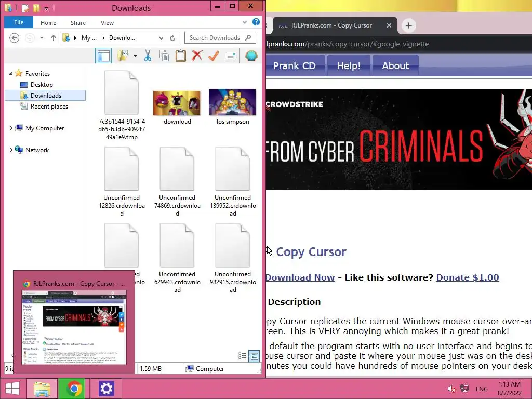Switch to the View ribbon tab

click(x=107, y=23)
